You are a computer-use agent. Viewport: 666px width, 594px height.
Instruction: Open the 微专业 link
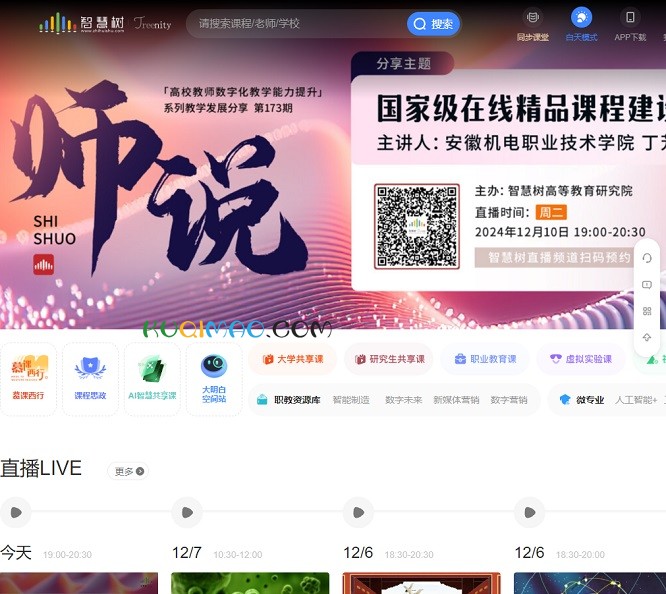pos(590,400)
